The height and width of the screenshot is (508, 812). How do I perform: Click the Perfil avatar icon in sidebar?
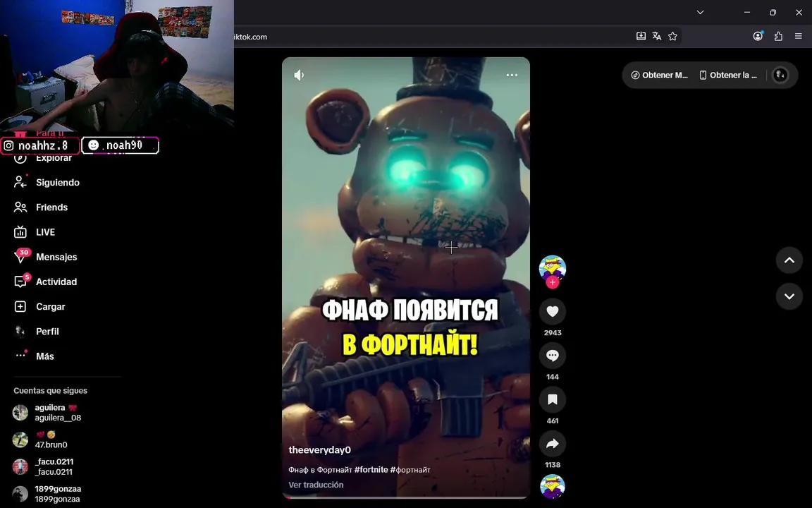tap(20, 332)
